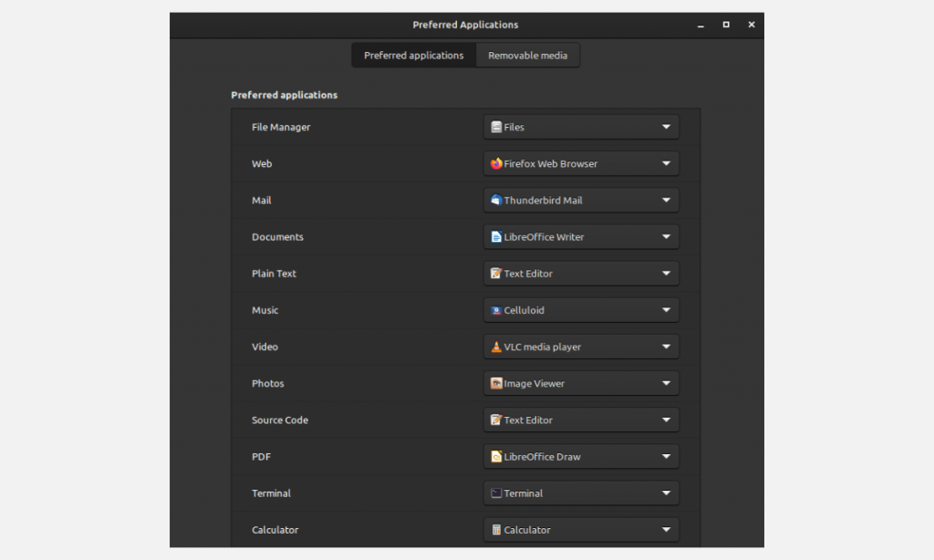Open the Web browser dropdown arrow
The image size is (934, 560).
666,163
